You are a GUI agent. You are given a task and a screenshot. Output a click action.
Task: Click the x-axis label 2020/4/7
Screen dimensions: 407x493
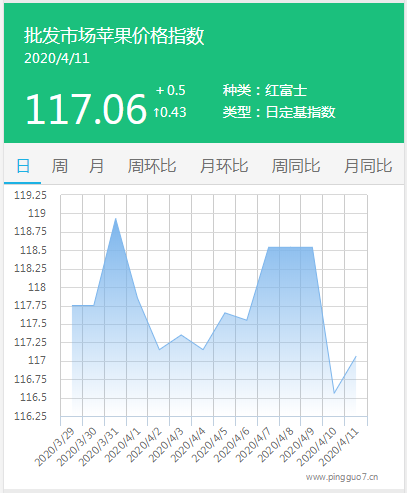pyautogui.click(x=254, y=445)
